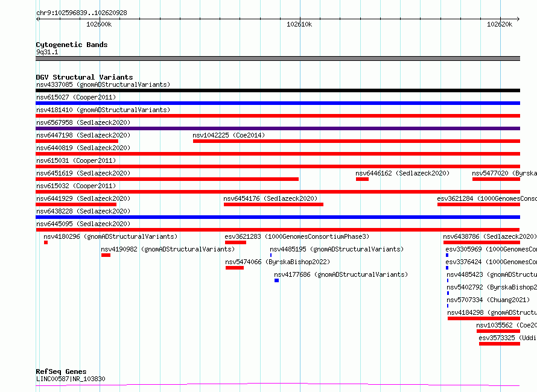Select the red bar under nsv1035562
This screenshot has height=392, width=537.
(x=498, y=331)
